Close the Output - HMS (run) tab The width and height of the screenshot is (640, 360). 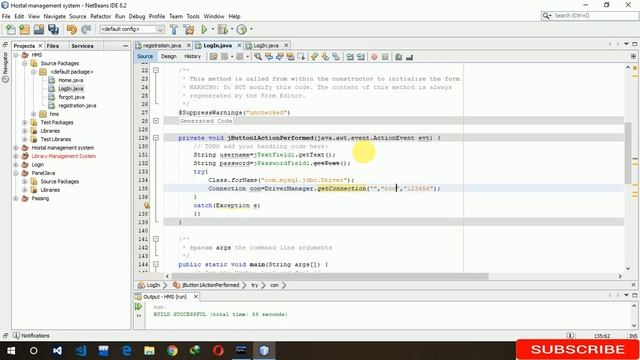tap(196, 296)
